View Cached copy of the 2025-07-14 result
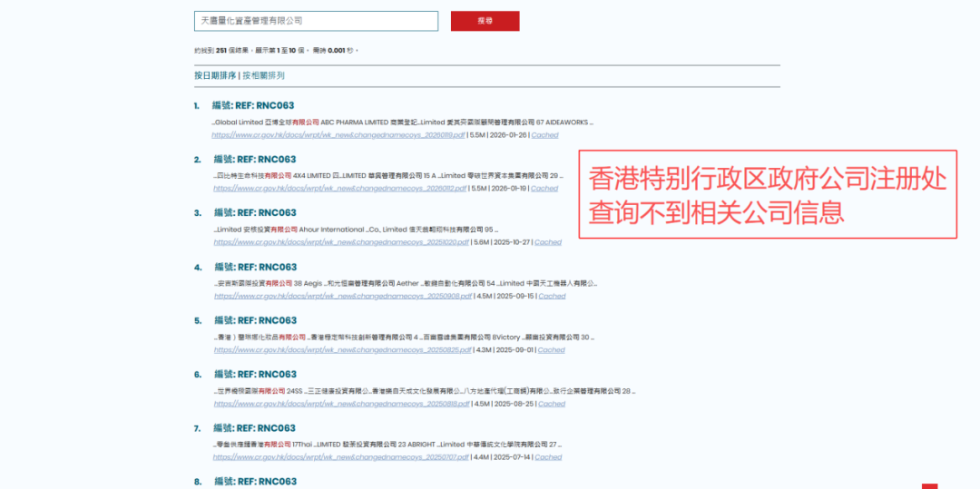The image size is (980, 489). pos(548,457)
